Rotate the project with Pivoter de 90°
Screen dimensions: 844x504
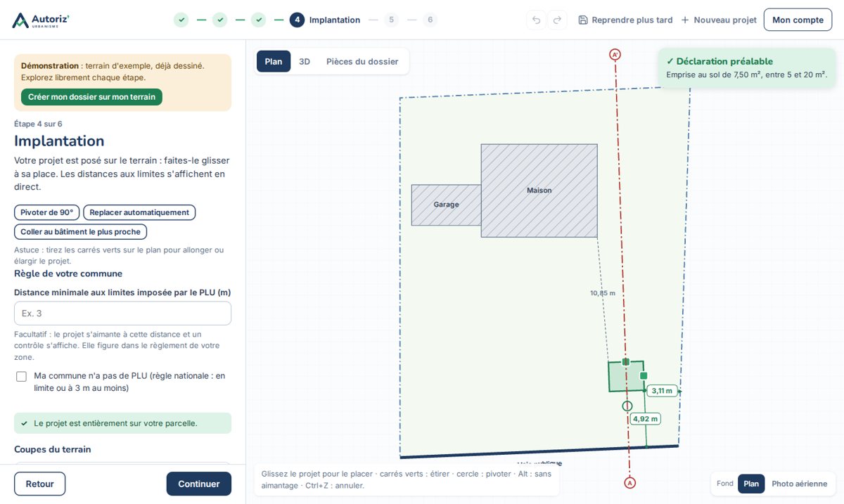[47, 212]
